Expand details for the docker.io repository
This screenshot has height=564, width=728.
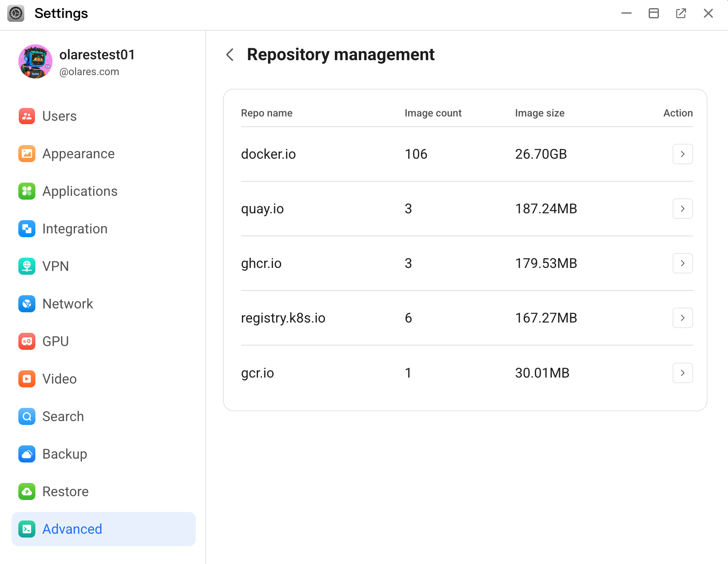tap(682, 154)
